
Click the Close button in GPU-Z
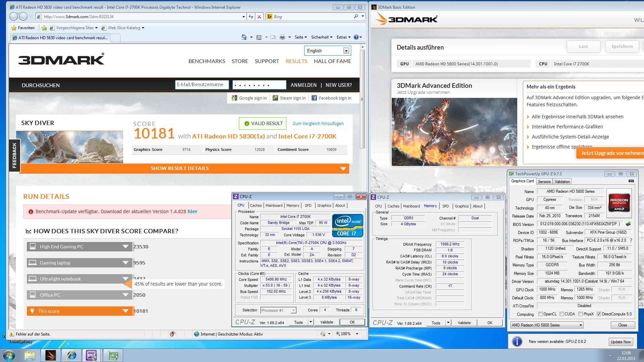click(623, 325)
